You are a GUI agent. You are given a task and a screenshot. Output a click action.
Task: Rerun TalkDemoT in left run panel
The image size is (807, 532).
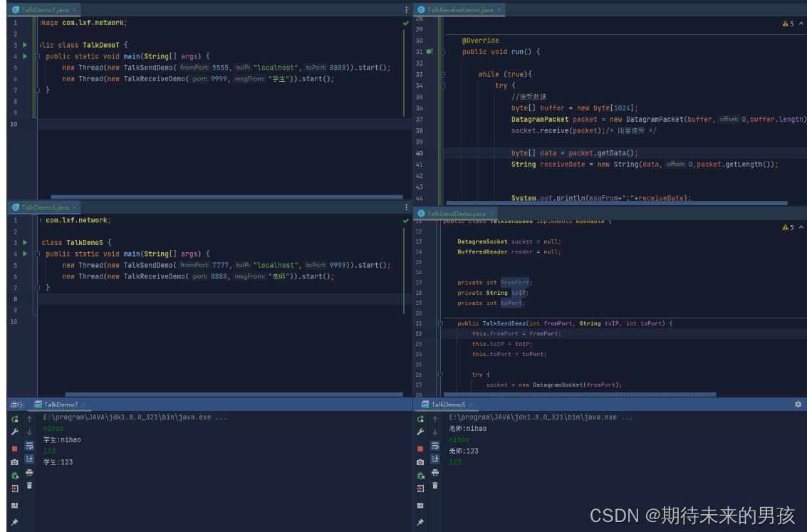(x=14, y=419)
